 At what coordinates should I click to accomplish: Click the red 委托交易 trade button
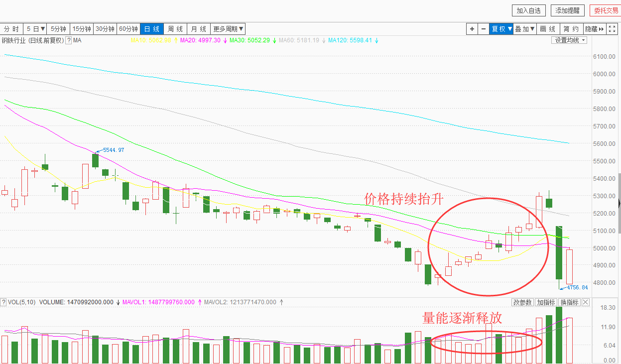pyautogui.click(x=605, y=10)
